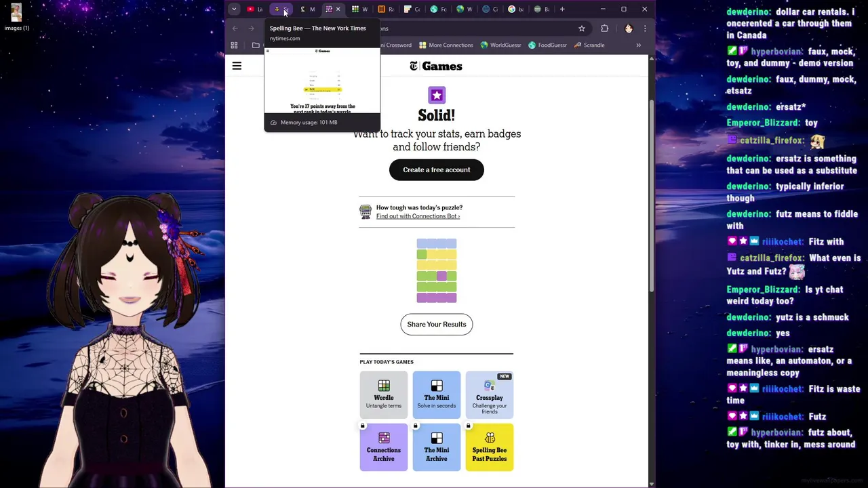
Task: Switch to the orange-icon 'Ra' tab
Action: coord(386,9)
